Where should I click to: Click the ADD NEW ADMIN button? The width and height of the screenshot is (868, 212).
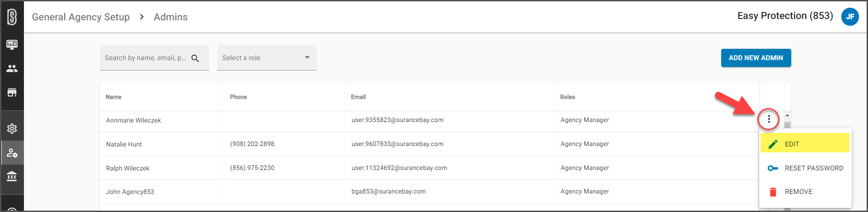coord(756,58)
